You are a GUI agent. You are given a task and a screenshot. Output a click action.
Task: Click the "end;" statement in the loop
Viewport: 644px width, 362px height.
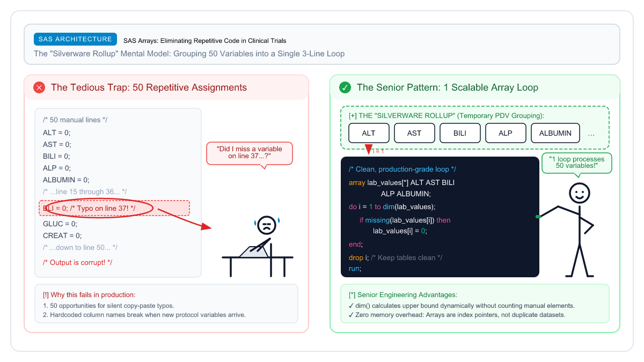[x=356, y=244]
